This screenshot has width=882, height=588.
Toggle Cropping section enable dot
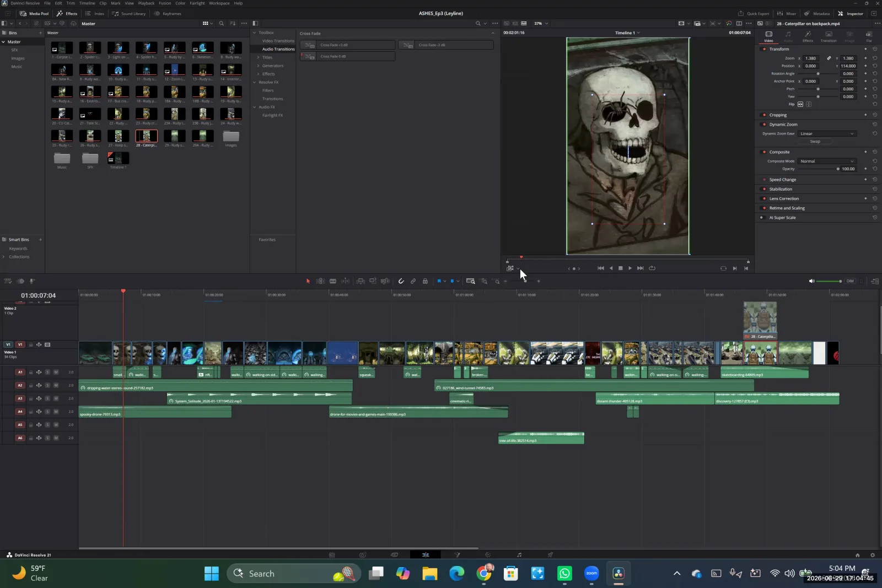[763, 115]
